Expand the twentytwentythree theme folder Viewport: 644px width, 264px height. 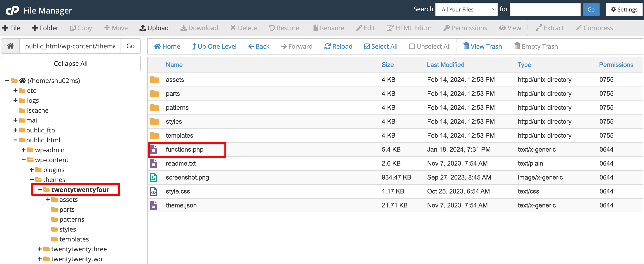tap(39, 249)
